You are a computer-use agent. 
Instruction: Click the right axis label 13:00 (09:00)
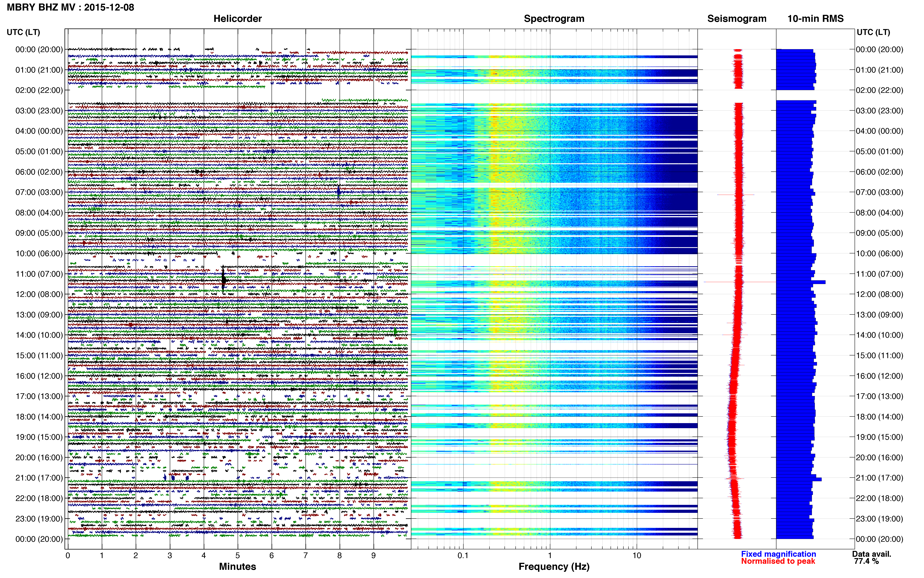click(x=879, y=315)
